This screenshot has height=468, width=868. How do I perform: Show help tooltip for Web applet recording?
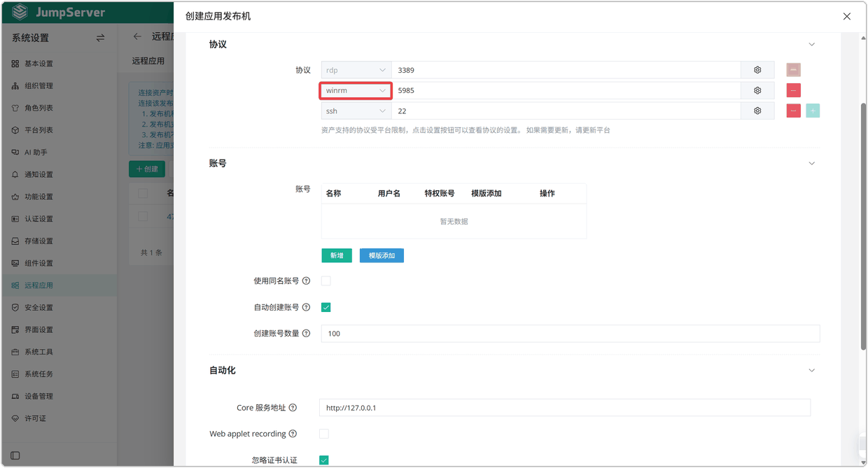(x=293, y=434)
